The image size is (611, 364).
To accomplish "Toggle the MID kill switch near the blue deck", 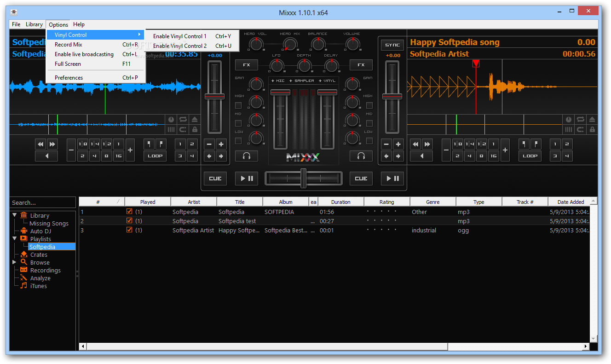I will [238, 123].
